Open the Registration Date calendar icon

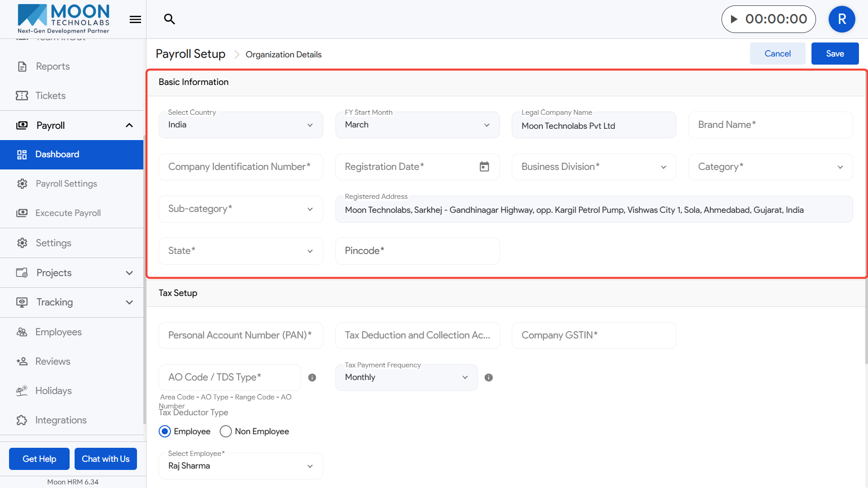[x=484, y=167]
